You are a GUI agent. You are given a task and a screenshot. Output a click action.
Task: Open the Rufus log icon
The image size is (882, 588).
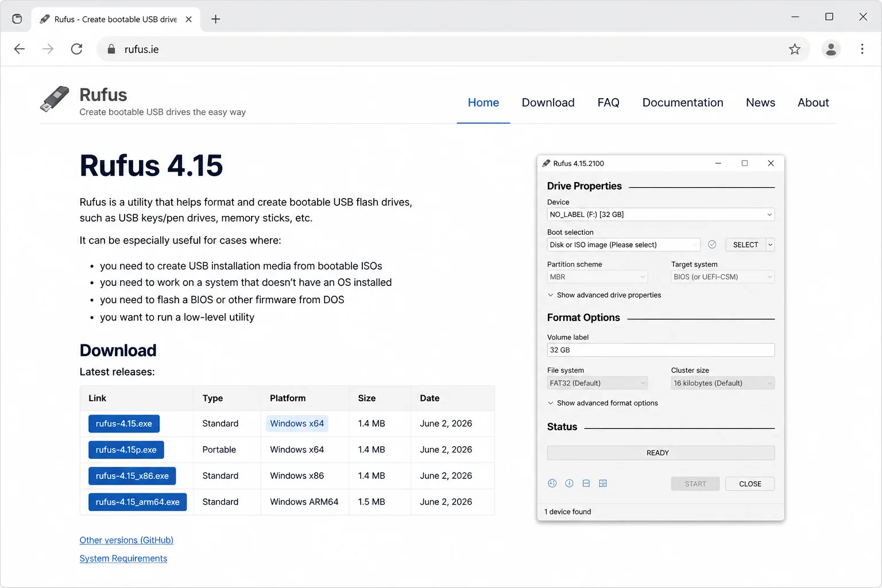click(603, 483)
